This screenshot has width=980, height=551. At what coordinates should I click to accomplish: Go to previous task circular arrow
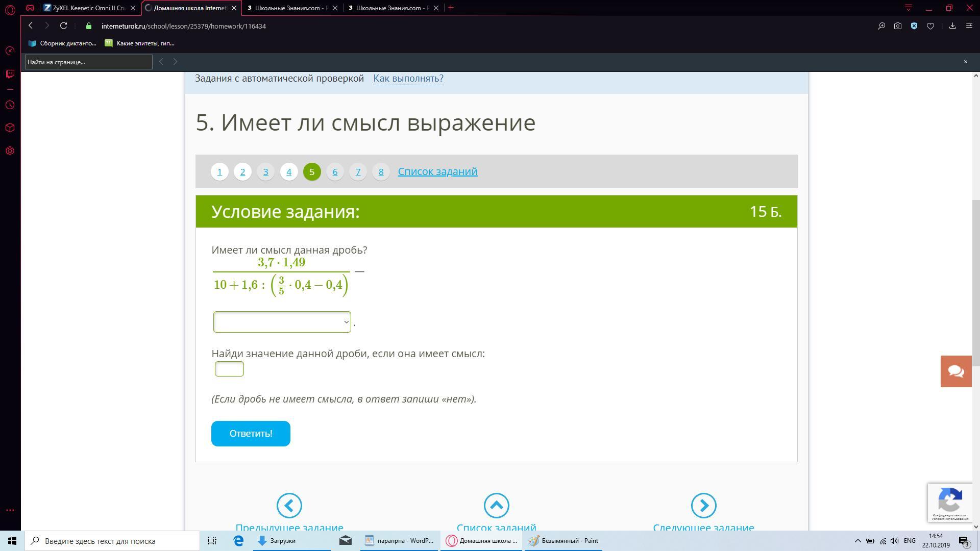(289, 506)
